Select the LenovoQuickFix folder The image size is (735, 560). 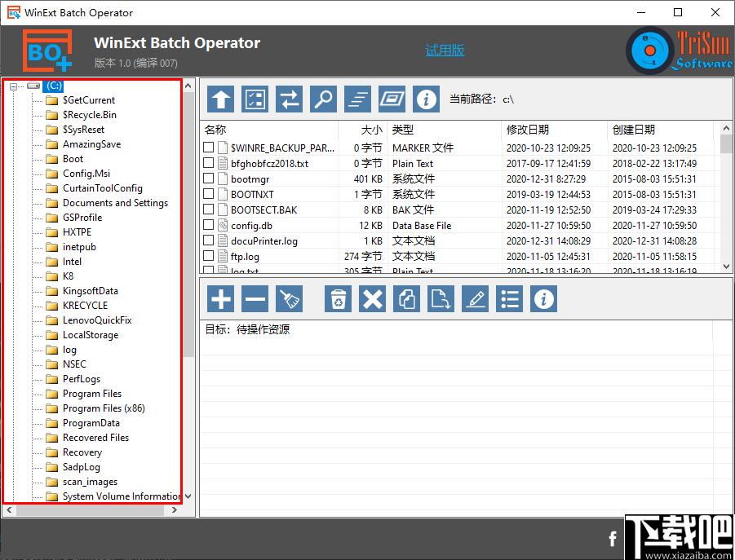point(97,320)
